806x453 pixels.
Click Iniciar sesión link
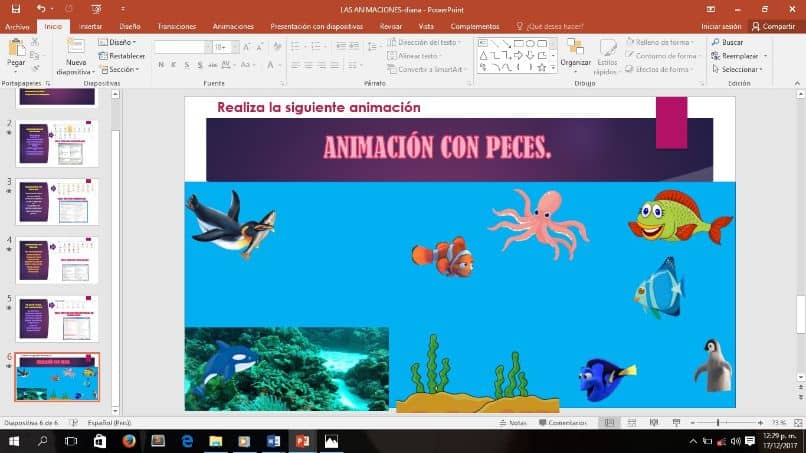click(721, 26)
